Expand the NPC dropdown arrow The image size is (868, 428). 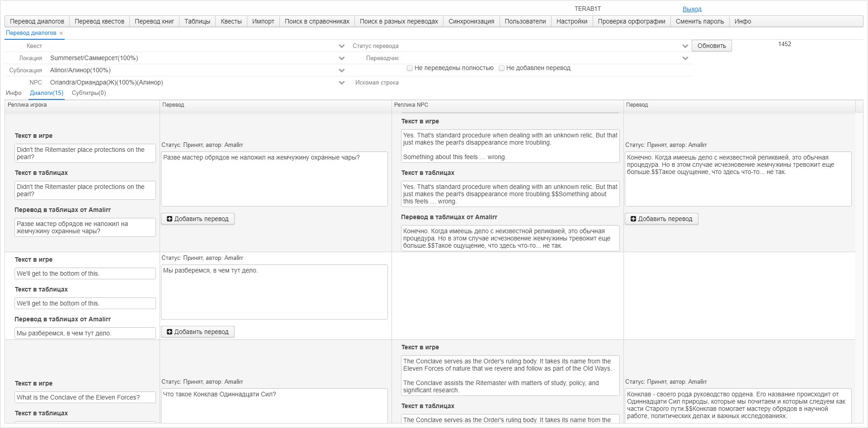tap(342, 83)
